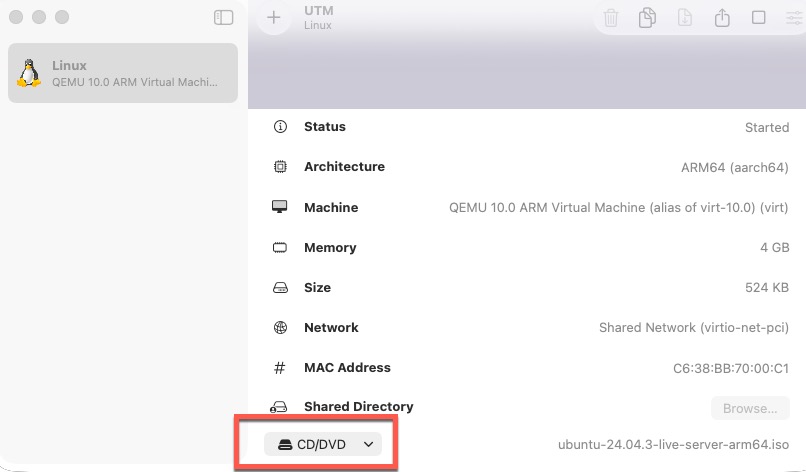Viewport: 806px width, 472px height.
Task: Click the Architecture chip icon
Action: (280, 167)
